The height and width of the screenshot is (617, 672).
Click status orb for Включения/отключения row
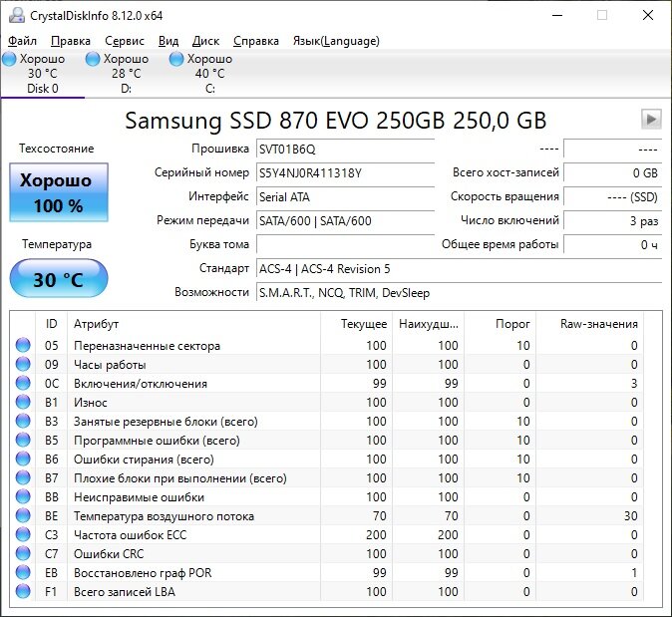pyautogui.click(x=23, y=383)
